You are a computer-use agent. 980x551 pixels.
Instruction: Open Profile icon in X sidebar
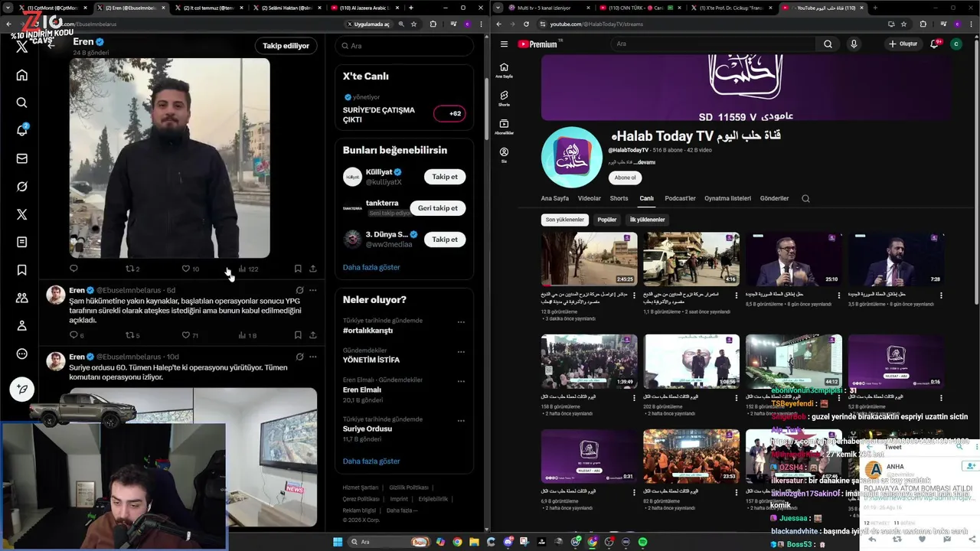[x=21, y=326]
